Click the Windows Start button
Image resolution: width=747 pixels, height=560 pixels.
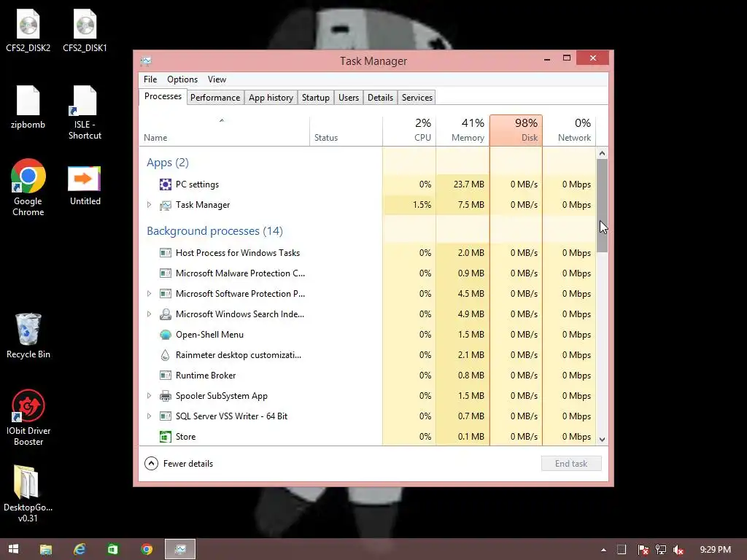(13, 550)
